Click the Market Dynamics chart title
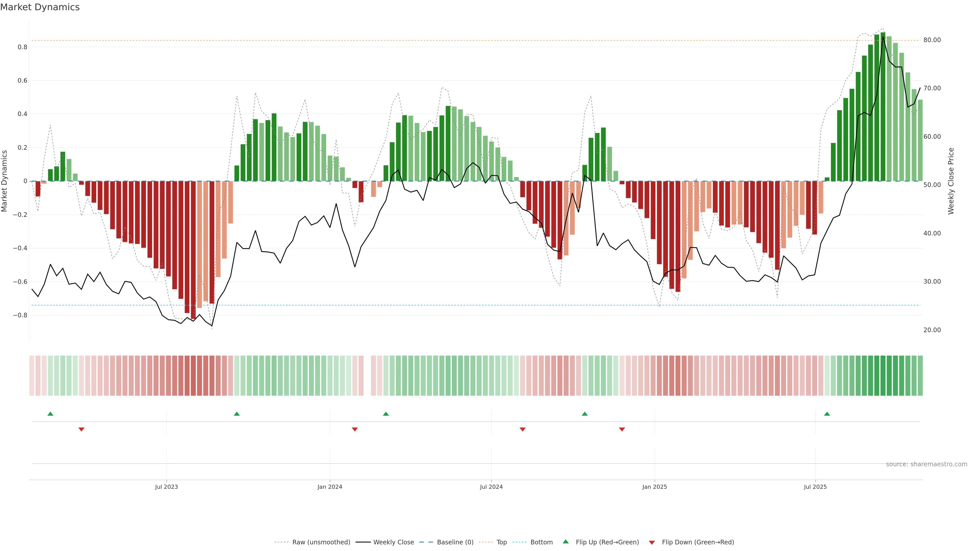The image size is (980, 551). tap(40, 7)
